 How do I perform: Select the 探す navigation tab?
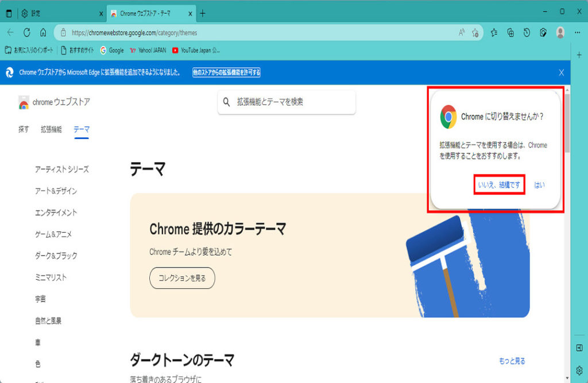pos(24,130)
